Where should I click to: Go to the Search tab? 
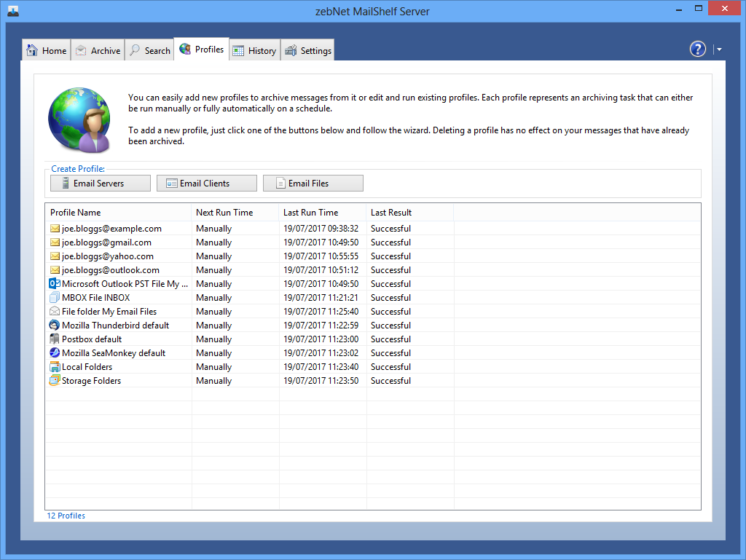click(149, 50)
